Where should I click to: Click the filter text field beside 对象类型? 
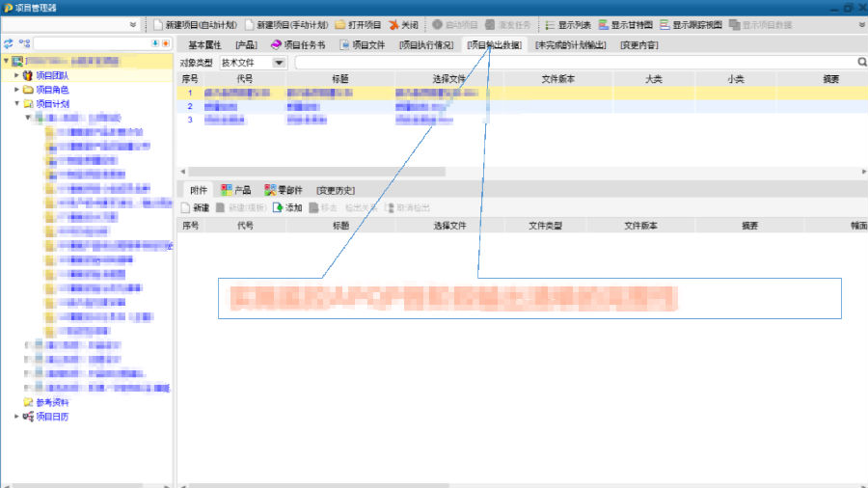[576, 63]
